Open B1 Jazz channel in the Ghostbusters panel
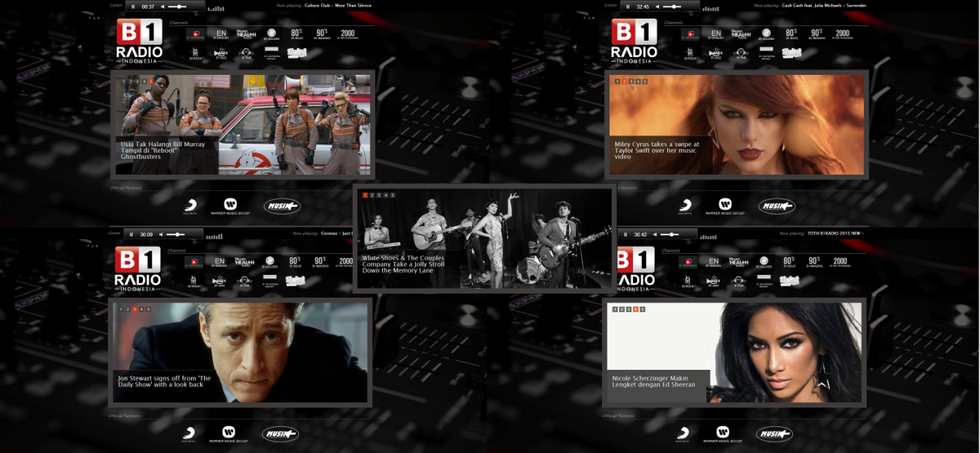 (x=220, y=54)
